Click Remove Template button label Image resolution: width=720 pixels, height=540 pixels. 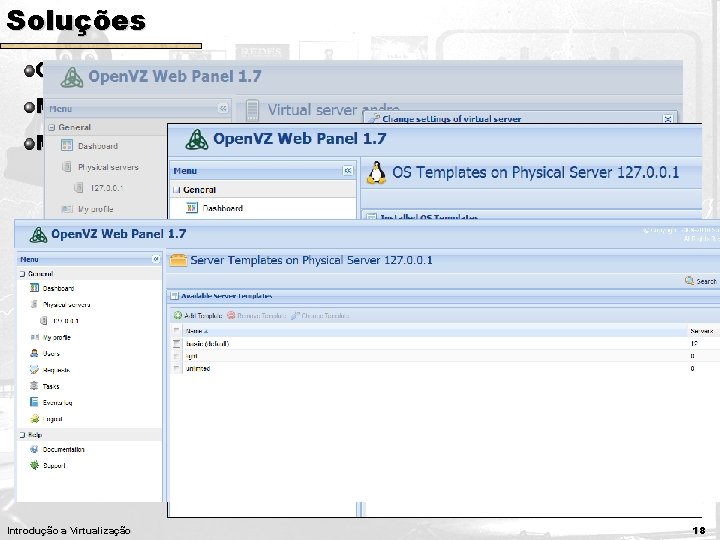(261, 315)
